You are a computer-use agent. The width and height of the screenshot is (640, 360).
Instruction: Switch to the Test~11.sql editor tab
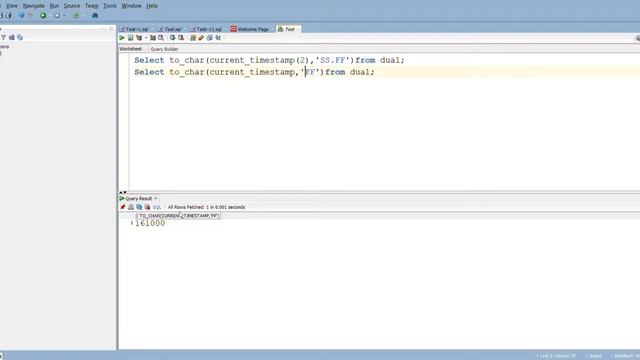point(207,29)
